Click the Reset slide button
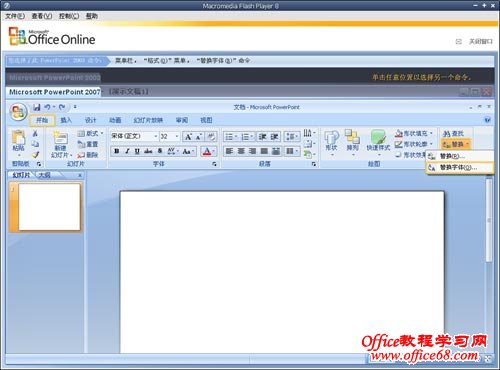This screenshot has width=500, height=370. click(x=88, y=144)
